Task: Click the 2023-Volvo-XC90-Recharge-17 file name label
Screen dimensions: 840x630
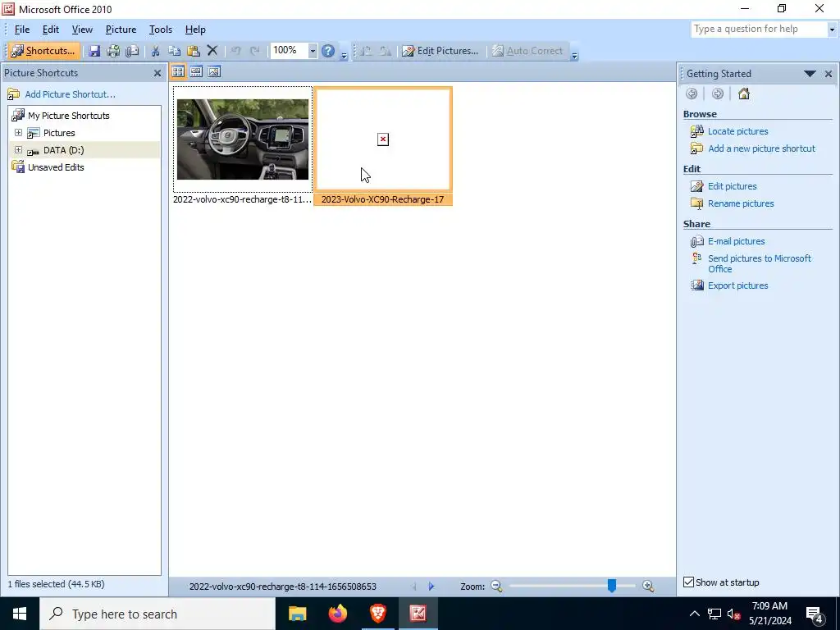Action: tap(382, 199)
